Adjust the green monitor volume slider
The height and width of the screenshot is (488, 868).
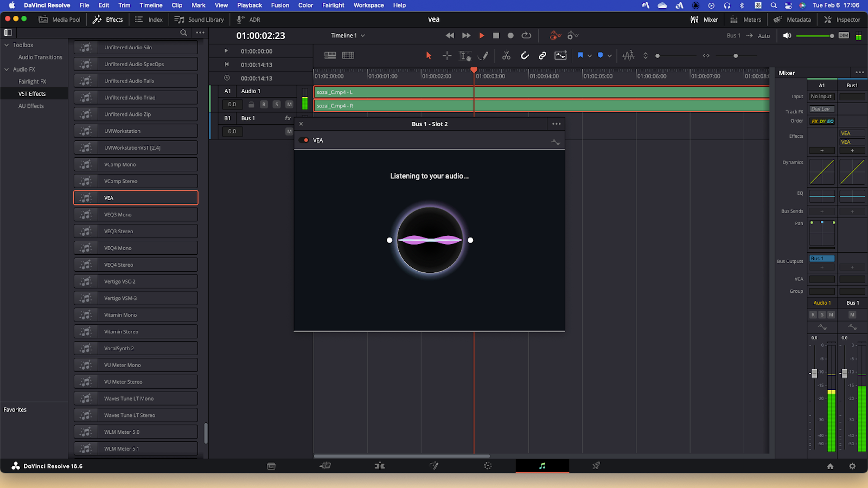click(x=815, y=36)
